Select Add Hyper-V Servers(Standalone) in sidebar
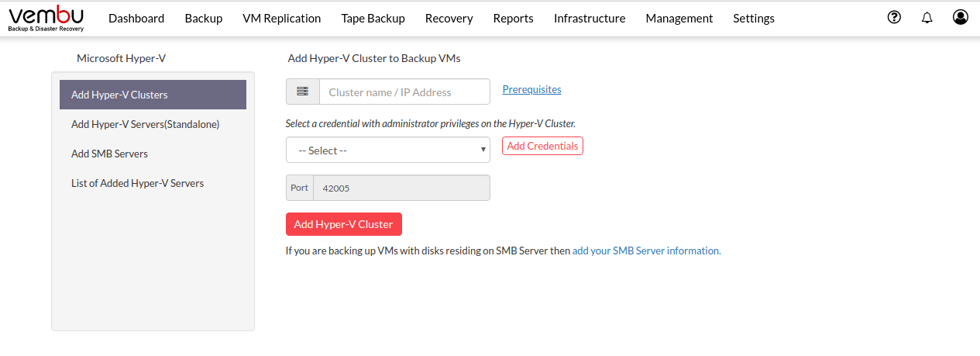 (153, 124)
